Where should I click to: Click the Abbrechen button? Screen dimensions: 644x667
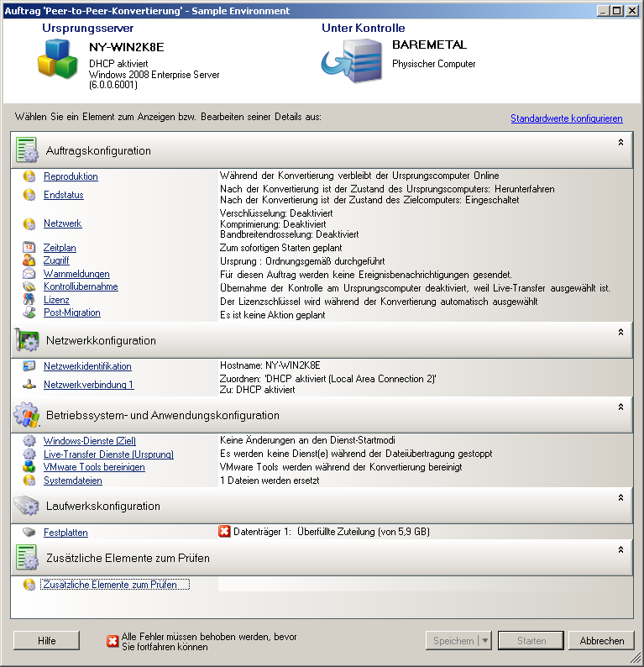click(x=602, y=641)
